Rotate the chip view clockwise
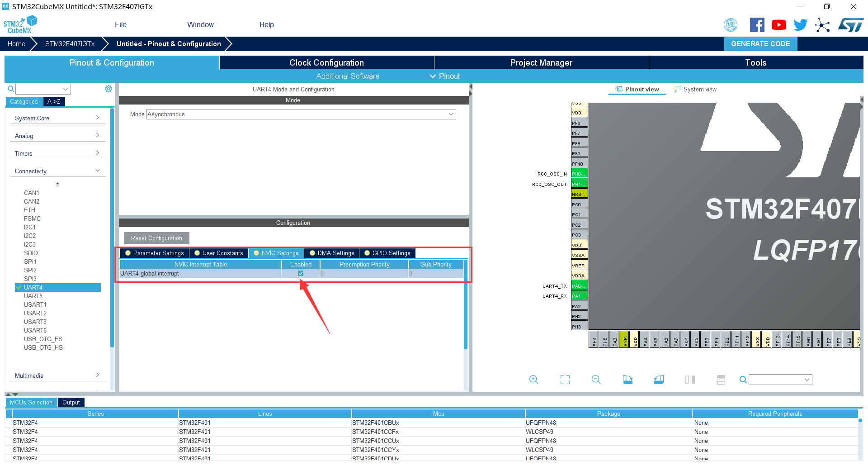Image resolution: width=868 pixels, height=466 pixels. click(x=627, y=380)
